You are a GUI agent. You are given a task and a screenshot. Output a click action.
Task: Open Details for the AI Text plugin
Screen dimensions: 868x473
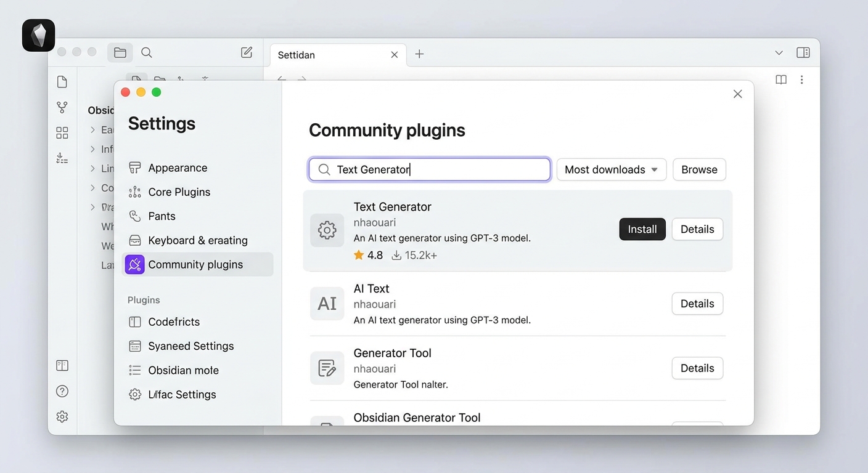click(697, 304)
